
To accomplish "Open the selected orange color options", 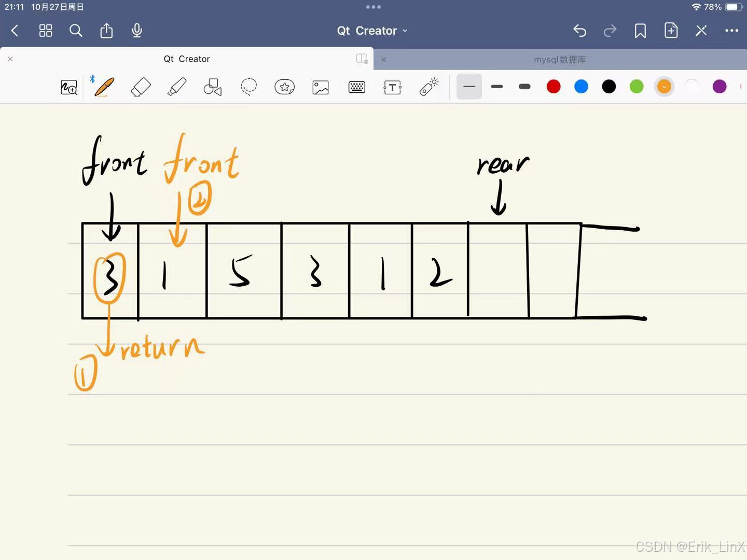I will [664, 87].
